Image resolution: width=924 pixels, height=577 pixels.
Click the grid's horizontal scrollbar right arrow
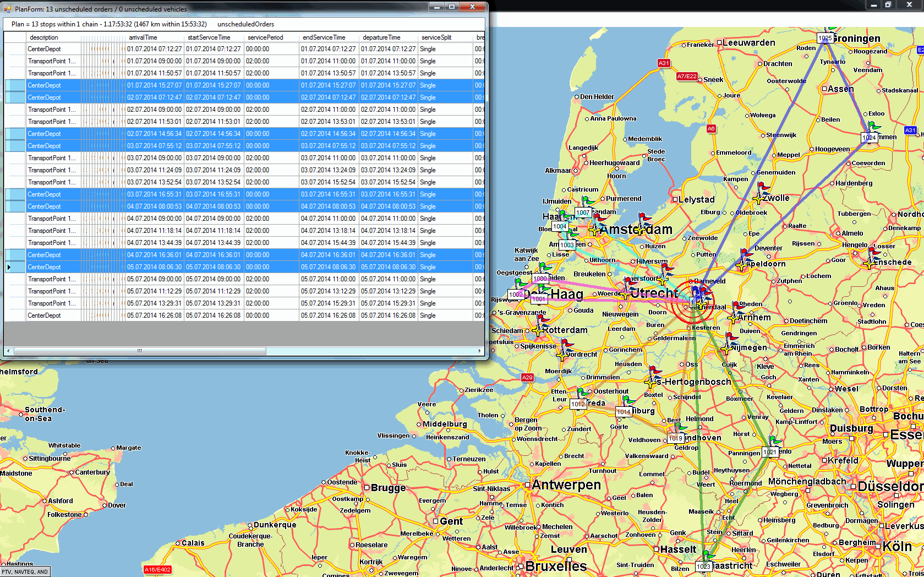pos(479,351)
